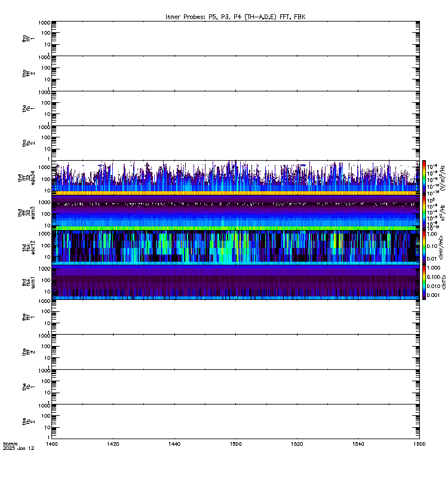Pick the (V/m)²/Hz color bar
The height and width of the screenshot is (478, 448).
tap(424, 177)
